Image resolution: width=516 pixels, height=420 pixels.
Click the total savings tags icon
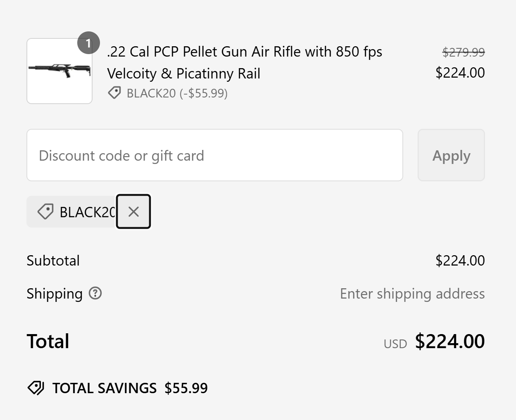pos(36,388)
